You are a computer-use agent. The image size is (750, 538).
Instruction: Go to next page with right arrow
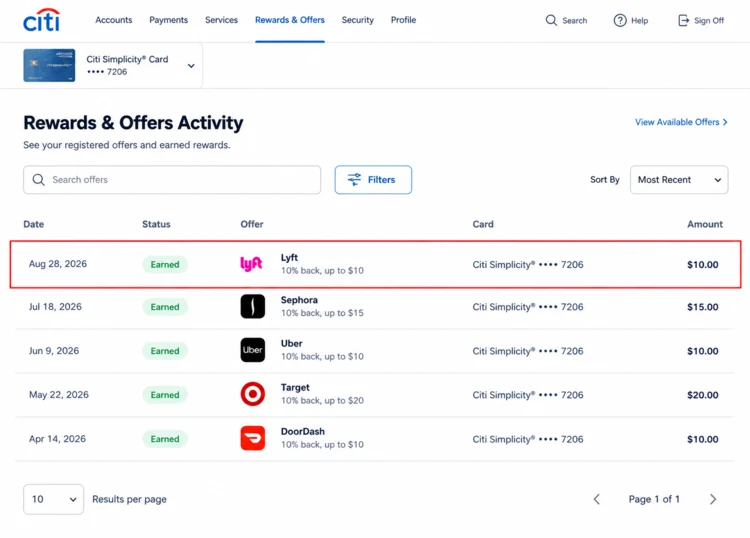(713, 499)
